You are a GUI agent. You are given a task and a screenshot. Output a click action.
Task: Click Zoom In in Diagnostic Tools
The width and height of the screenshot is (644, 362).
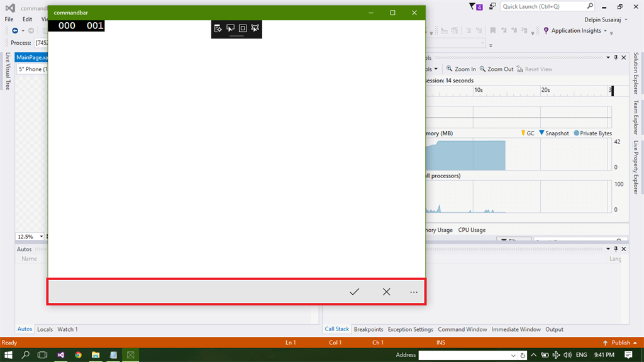click(461, 69)
